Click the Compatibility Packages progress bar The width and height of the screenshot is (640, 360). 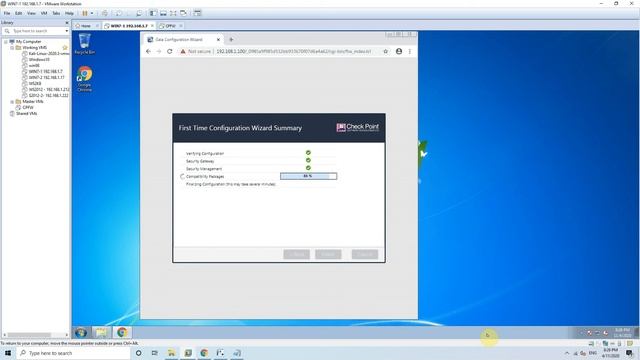[309, 176]
